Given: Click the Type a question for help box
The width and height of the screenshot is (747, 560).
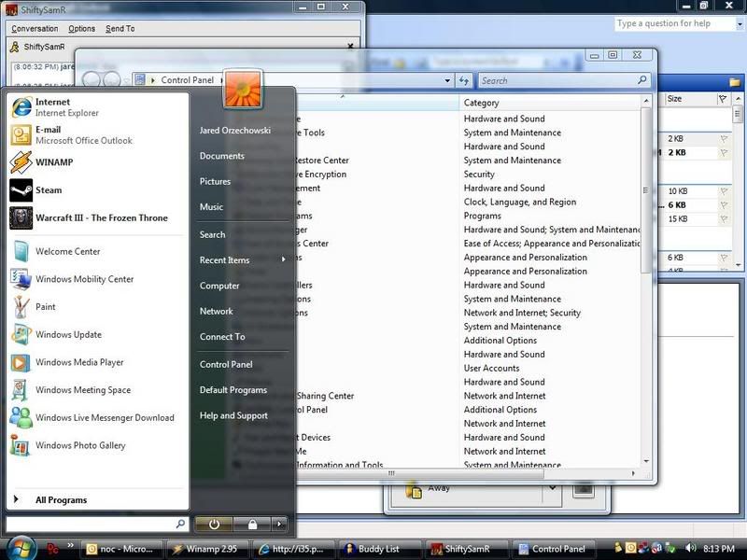Looking at the screenshot, I should point(674,24).
